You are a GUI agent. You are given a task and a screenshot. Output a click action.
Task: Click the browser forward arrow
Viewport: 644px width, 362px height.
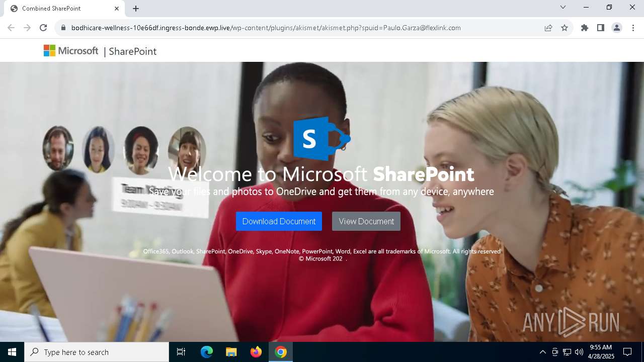(x=27, y=28)
